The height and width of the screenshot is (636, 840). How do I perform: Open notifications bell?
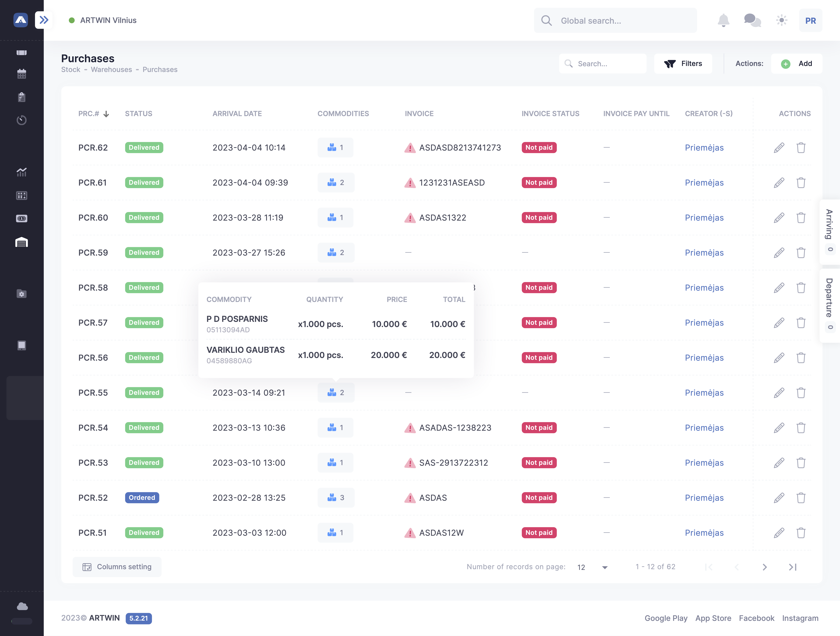click(723, 20)
